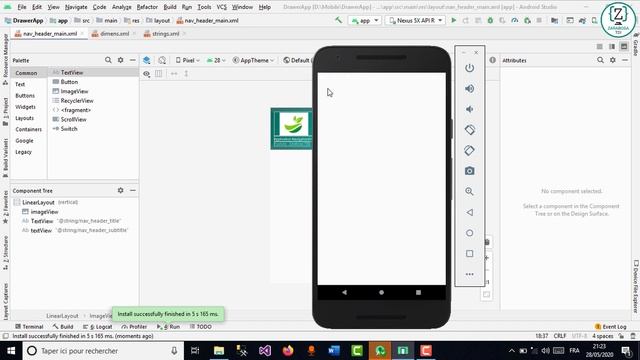Search attributes using the magnifier icon
Image resolution: width=640 pixels, height=360 pixels.
pyautogui.click(x=600, y=60)
